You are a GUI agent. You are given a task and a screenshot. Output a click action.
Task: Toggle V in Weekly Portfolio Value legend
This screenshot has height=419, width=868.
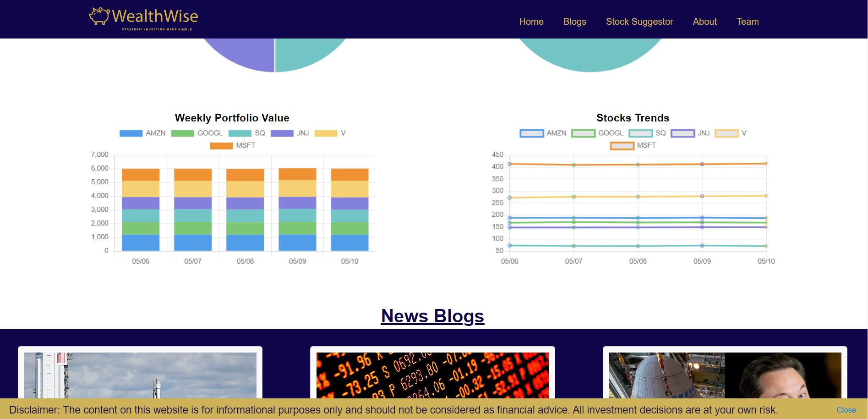pos(330,133)
